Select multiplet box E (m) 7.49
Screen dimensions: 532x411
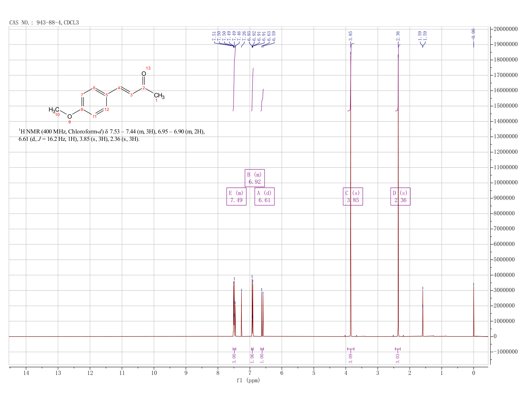pos(236,197)
